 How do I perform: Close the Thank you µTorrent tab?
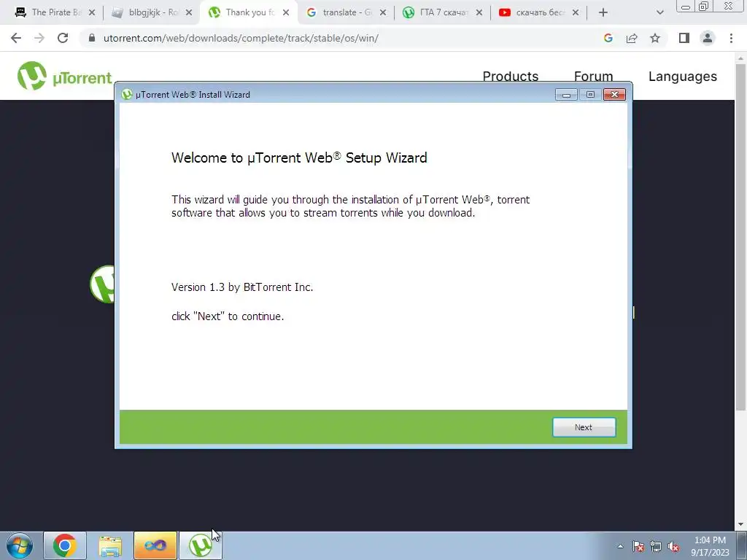coord(286,12)
